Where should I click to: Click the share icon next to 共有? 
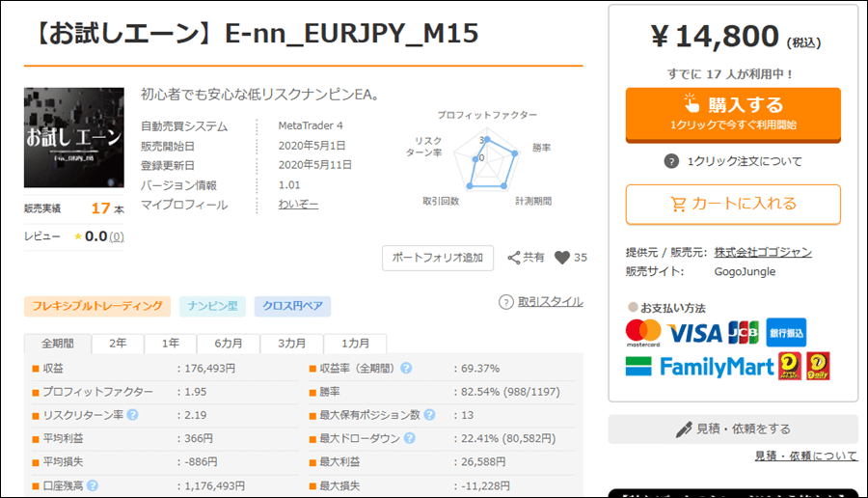(514, 258)
